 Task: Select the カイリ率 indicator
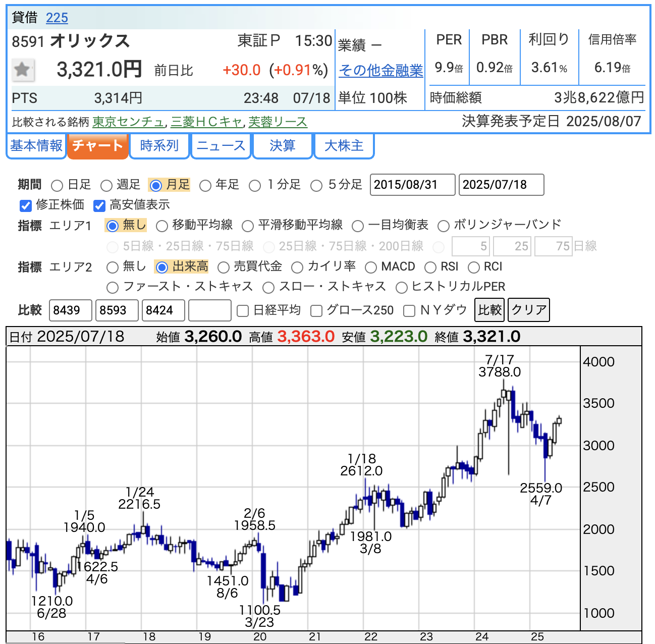(297, 267)
